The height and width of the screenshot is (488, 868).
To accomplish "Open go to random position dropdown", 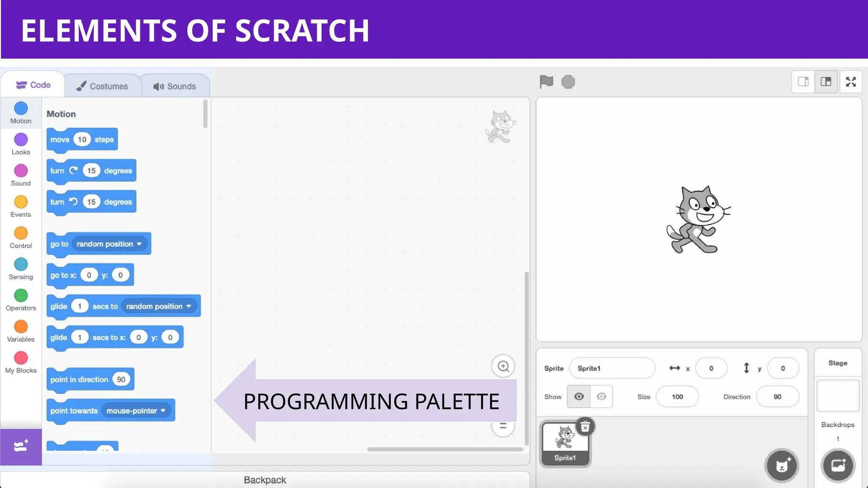I will click(x=109, y=244).
